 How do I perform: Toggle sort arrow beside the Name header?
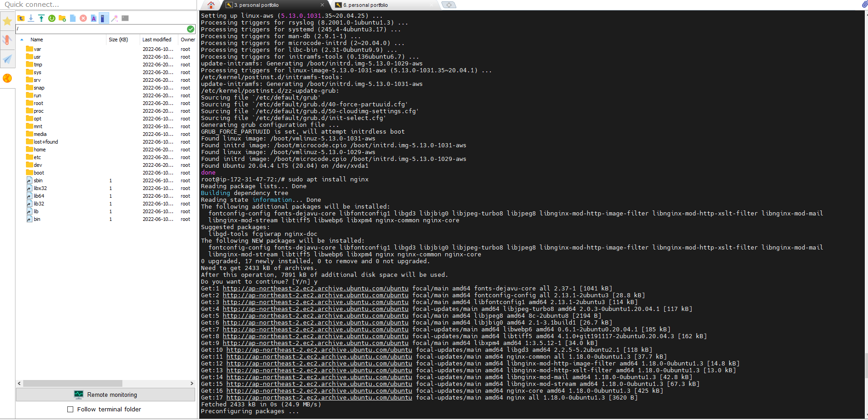pos(22,40)
